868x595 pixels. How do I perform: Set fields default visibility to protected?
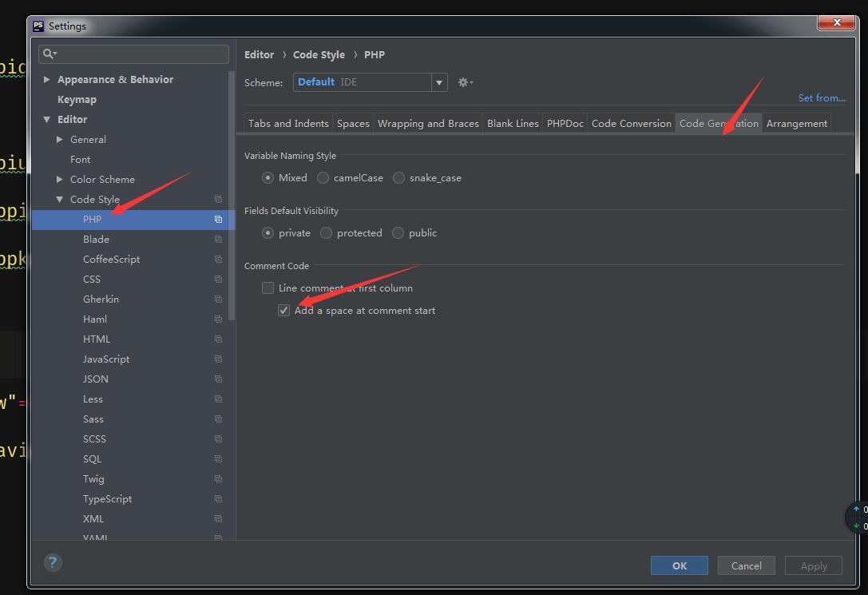click(x=326, y=233)
